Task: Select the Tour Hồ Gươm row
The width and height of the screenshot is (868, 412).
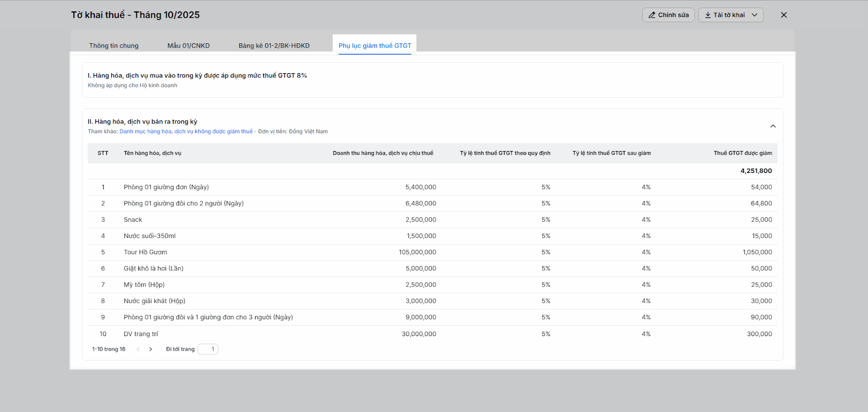Action: (145, 252)
